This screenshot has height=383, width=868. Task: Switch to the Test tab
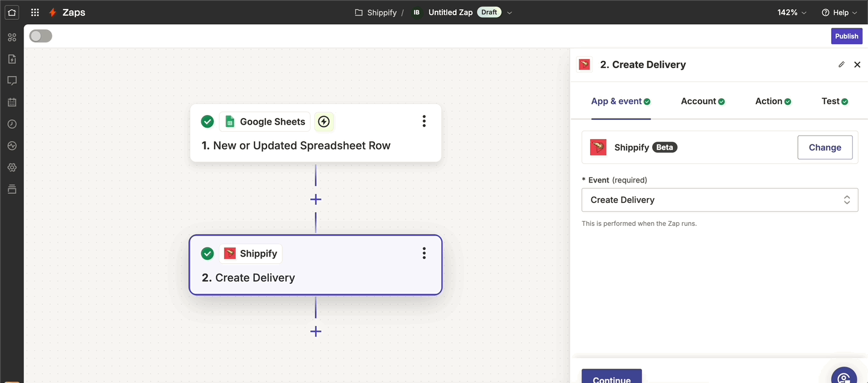pos(834,101)
